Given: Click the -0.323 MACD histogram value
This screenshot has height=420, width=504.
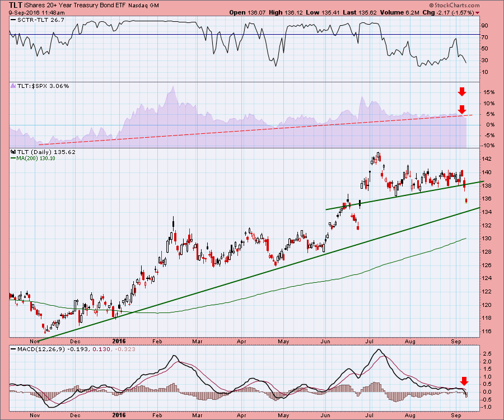Looking at the screenshot, I should [x=124, y=349].
